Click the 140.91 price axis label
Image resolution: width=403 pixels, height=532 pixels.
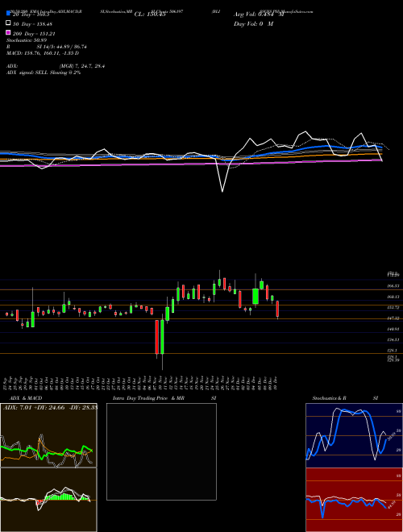coord(393,329)
